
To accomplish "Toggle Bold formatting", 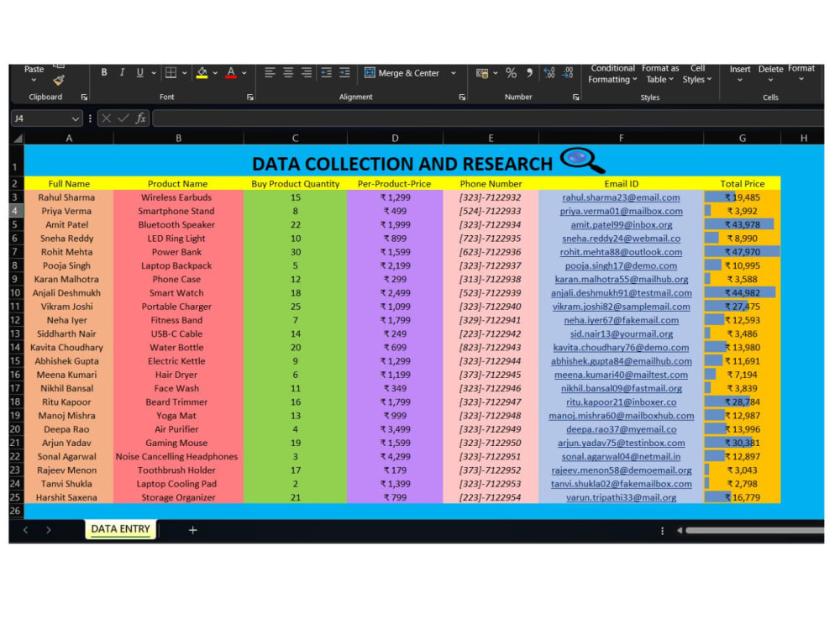I will 104,72.
